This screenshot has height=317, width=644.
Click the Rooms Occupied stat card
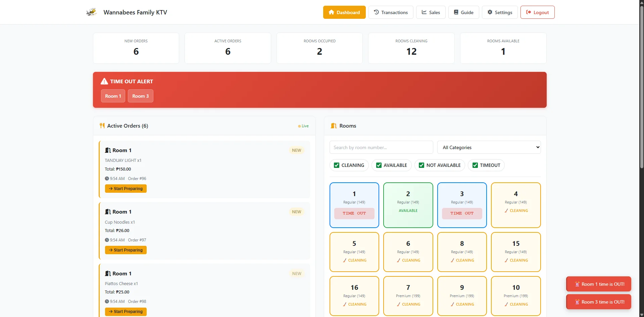pyautogui.click(x=319, y=48)
